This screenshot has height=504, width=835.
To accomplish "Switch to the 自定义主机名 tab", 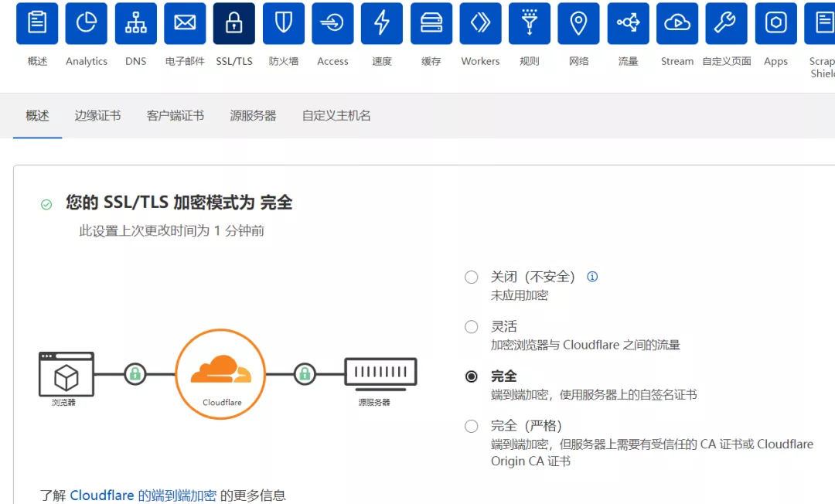I will click(x=336, y=116).
